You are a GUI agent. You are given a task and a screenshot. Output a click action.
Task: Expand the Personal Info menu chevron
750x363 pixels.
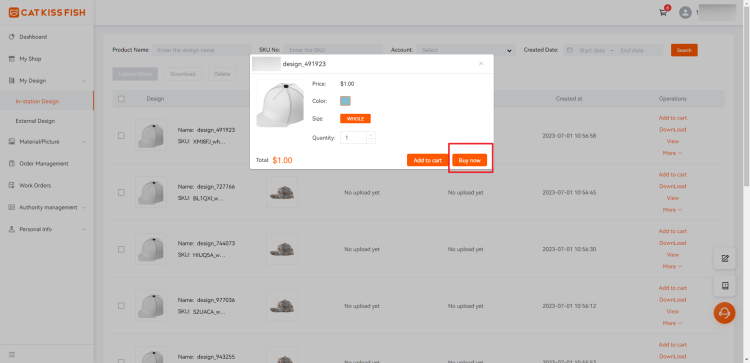(84, 230)
